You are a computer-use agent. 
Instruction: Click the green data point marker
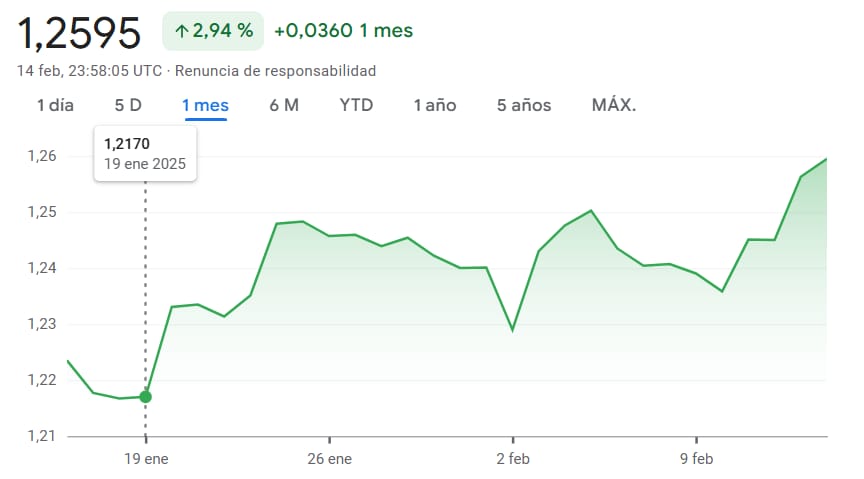coord(145,397)
